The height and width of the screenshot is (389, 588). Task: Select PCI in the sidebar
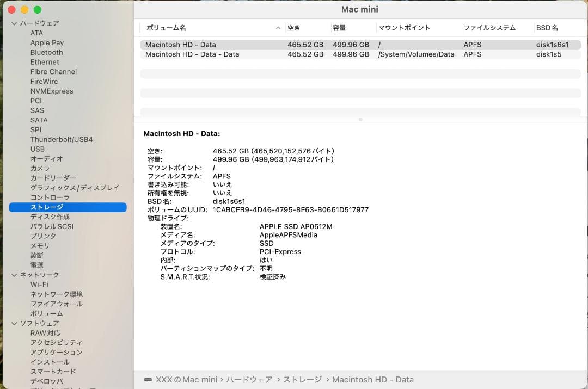coord(36,101)
